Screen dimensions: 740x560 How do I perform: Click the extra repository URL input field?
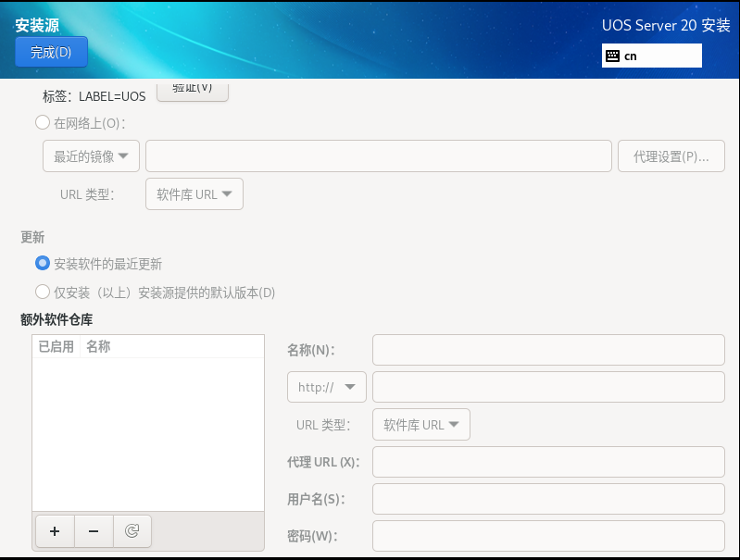coord(548,387)
